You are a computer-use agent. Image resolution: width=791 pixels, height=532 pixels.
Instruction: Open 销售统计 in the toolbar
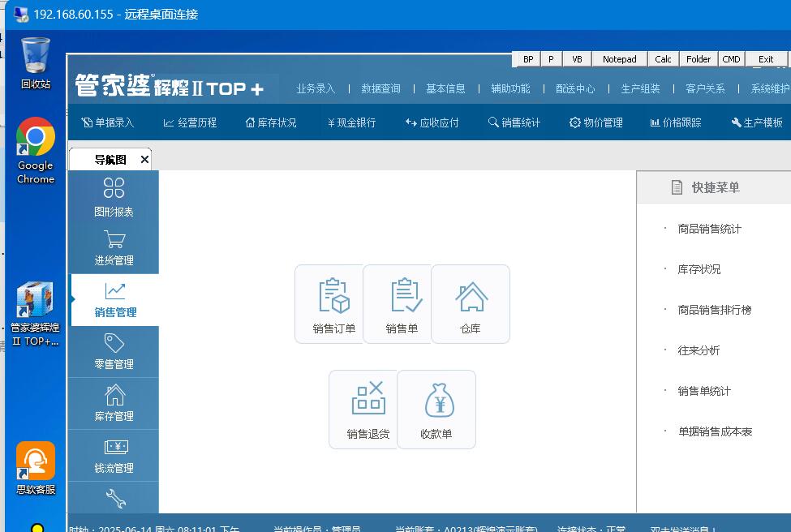514,122
